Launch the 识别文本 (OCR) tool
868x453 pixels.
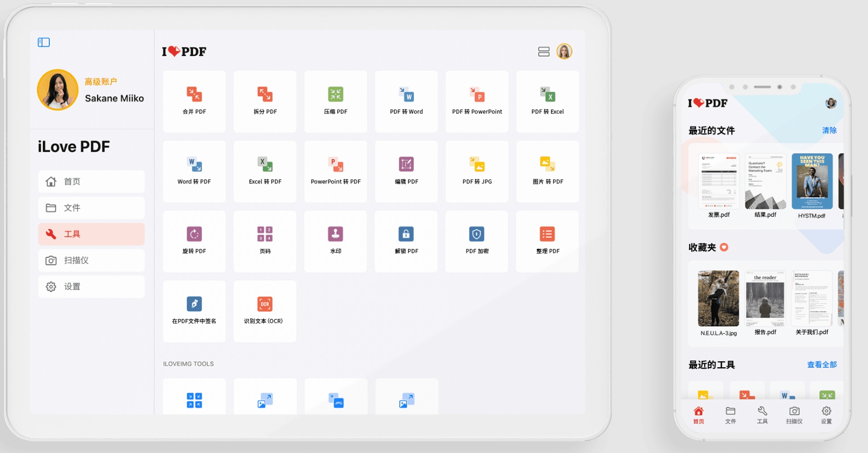[265, 311]
